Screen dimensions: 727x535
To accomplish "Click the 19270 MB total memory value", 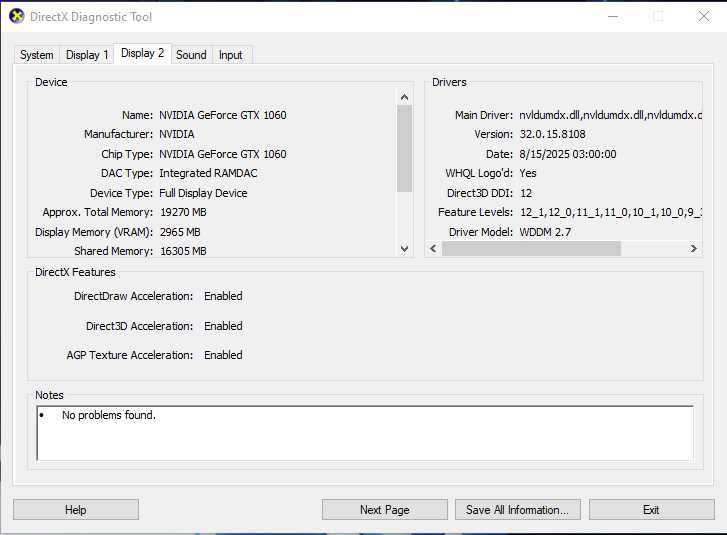I will tap(183, 212).
